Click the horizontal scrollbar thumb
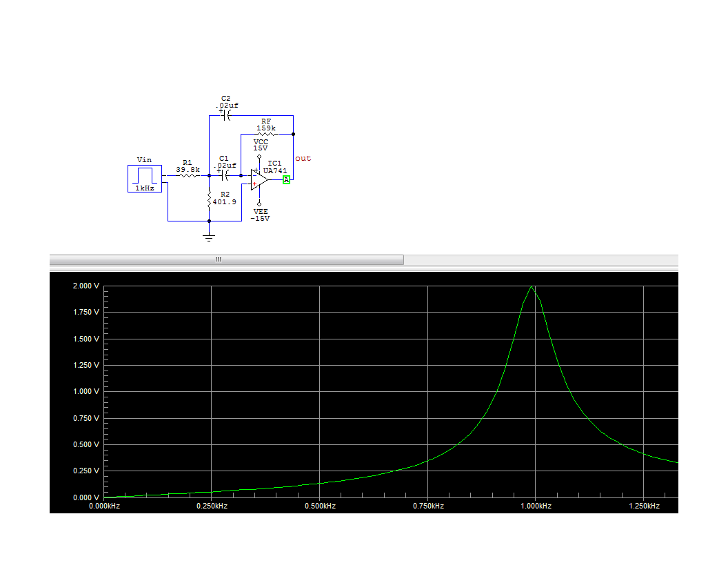 (227, 259)
